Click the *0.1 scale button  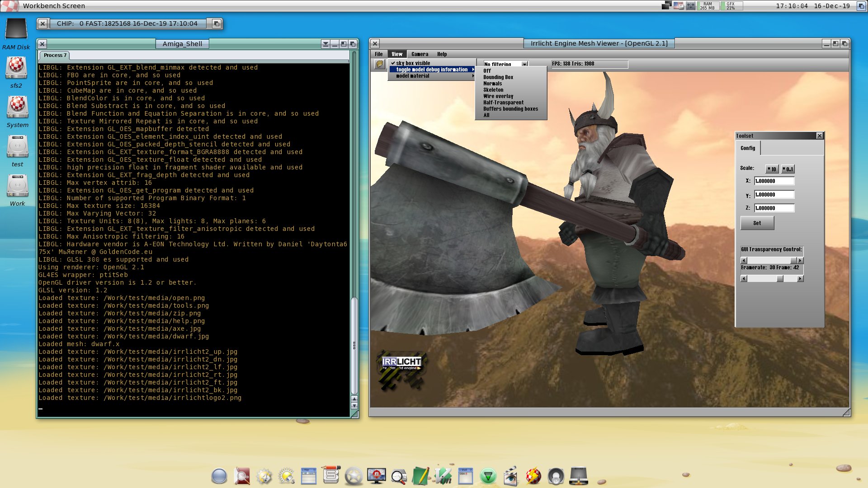point(788,169)
